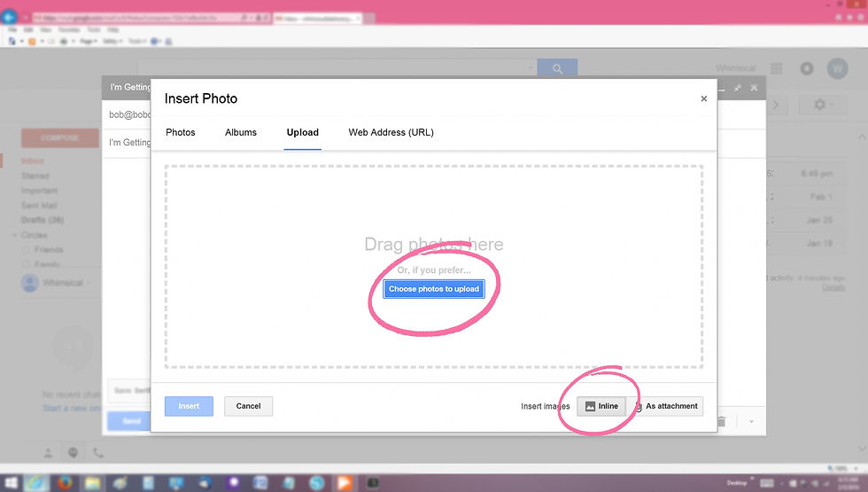Viewport: 868px width, 492px height.
Task: Collapse the Circles section arrow
Action: [14, 235]
